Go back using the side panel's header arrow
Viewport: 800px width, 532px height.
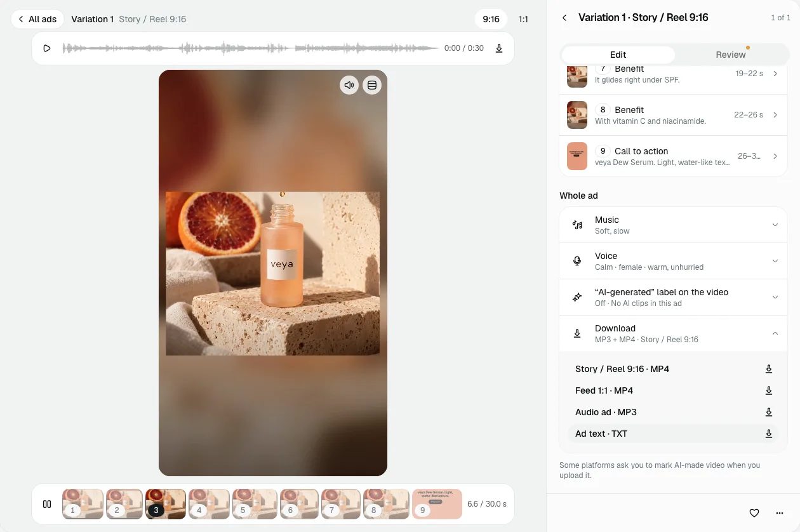point(564,18)
